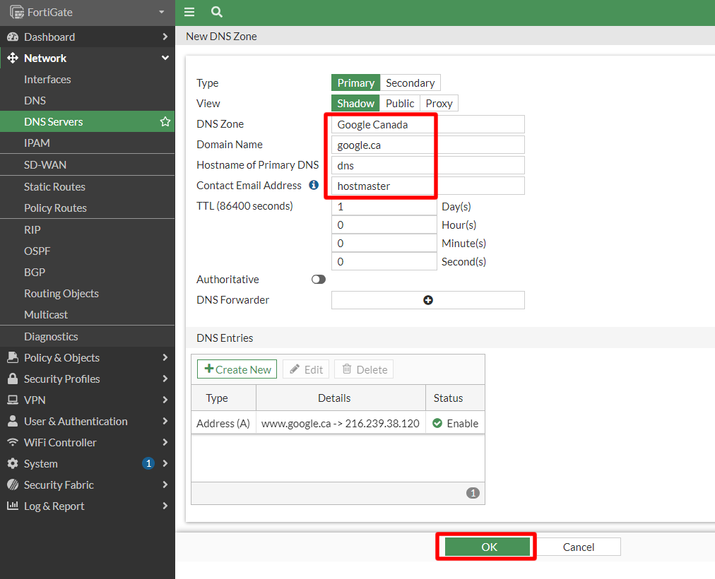
Task: Click the User & Authentication person icon
Action: (13, 421)
